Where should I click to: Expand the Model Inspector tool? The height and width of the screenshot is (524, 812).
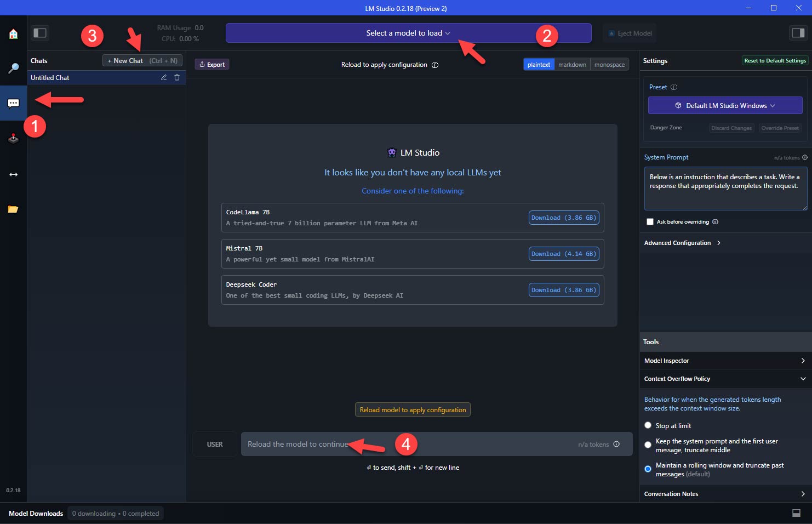pos(725,361)
